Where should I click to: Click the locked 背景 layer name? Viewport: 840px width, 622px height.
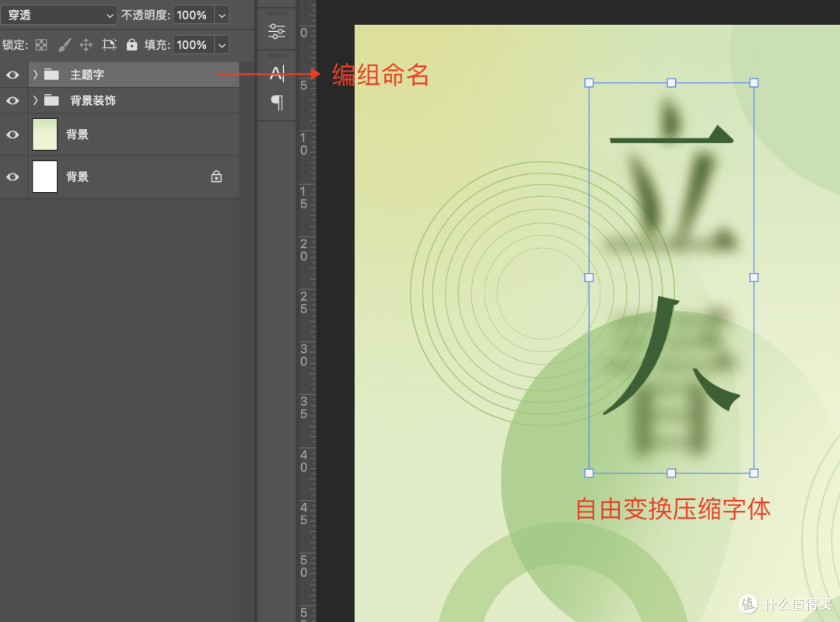pyautogui.click(x=77, y=176)
